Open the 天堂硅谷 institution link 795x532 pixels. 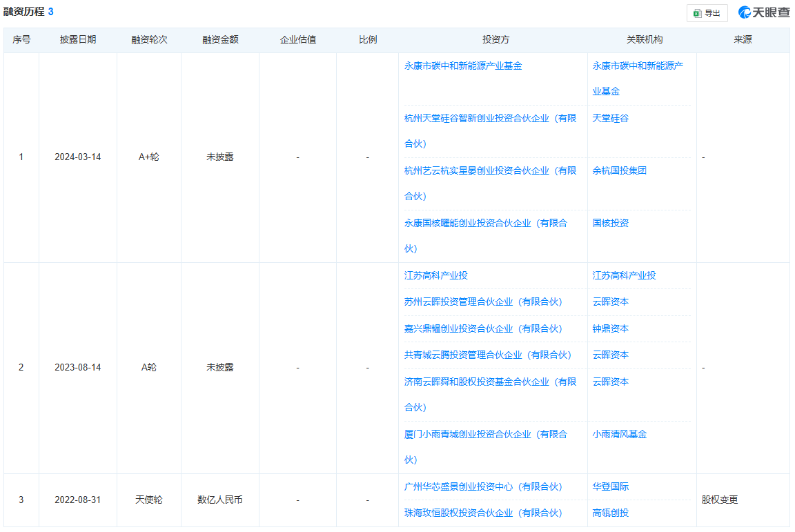coord(611,118)
